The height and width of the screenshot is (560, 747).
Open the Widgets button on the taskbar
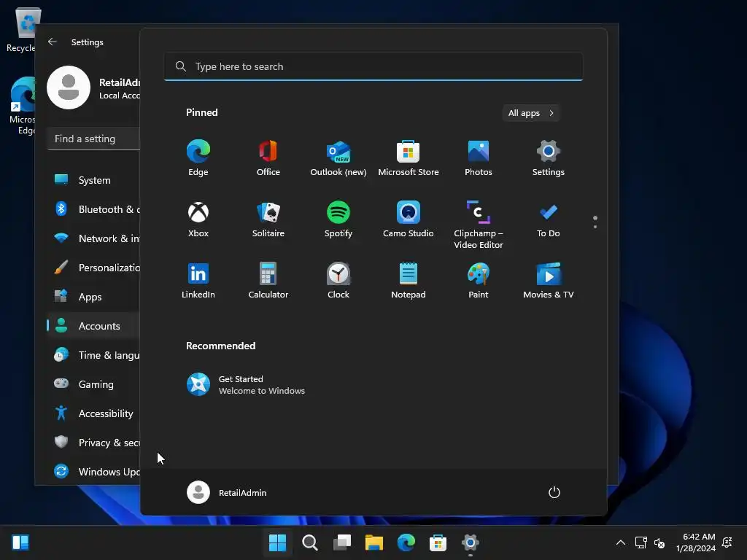(20, 542)
